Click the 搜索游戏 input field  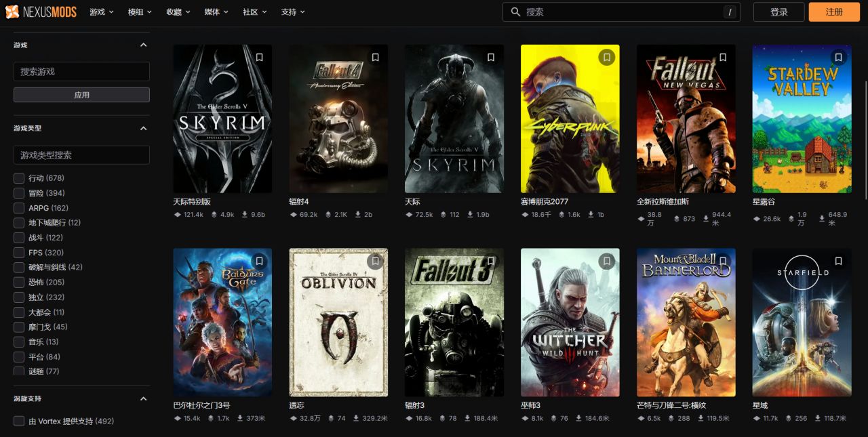click(x=81, y=72)
